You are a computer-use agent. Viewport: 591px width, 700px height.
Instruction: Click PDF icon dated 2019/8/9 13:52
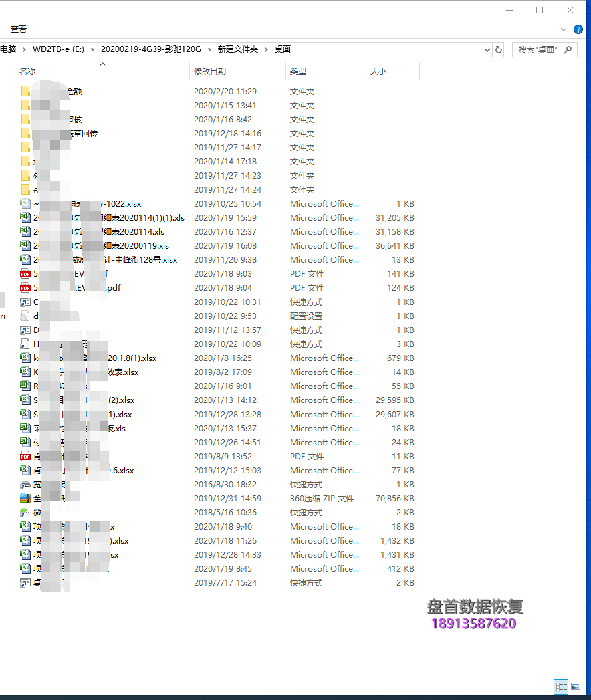[25, 456]
